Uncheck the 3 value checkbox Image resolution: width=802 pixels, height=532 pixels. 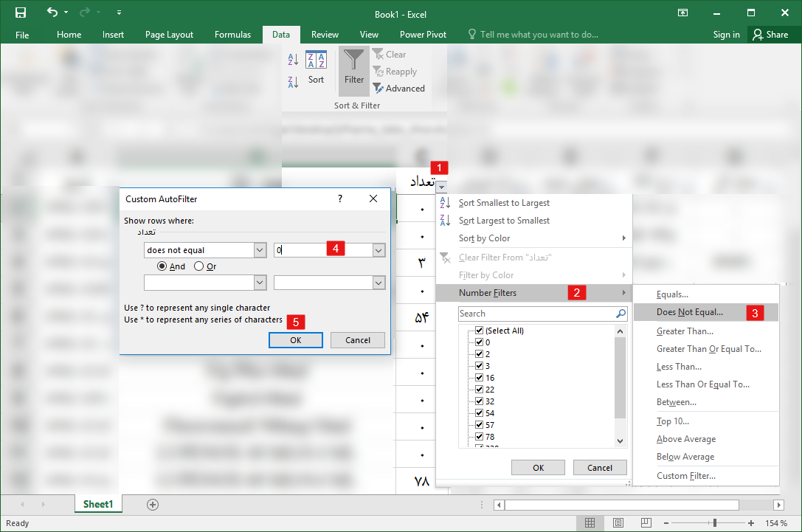480,366
